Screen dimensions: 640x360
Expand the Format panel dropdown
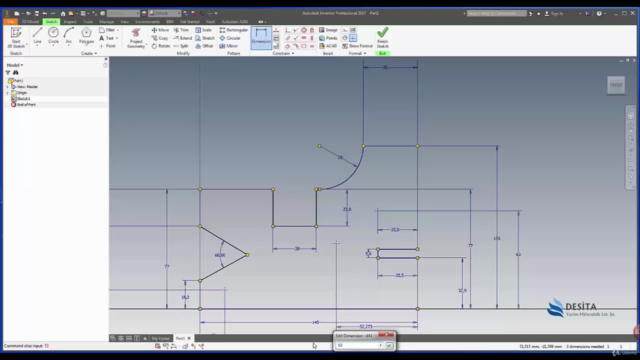358,53
